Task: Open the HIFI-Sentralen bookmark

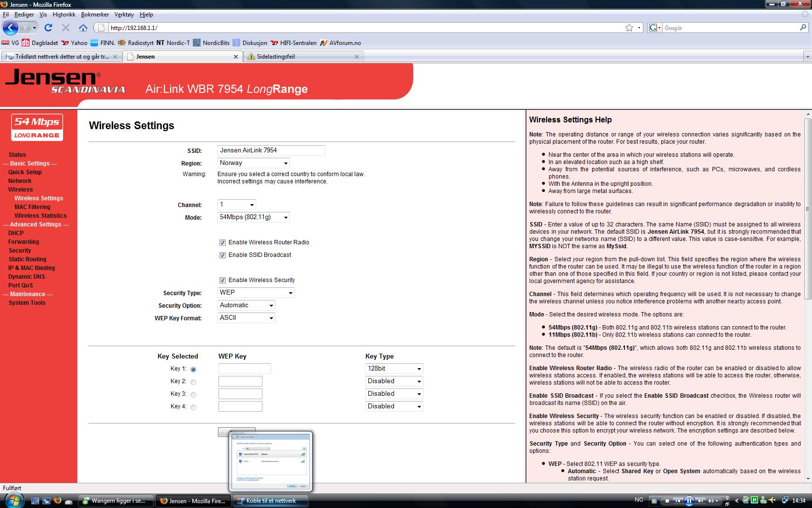Action: pos(293,43)
